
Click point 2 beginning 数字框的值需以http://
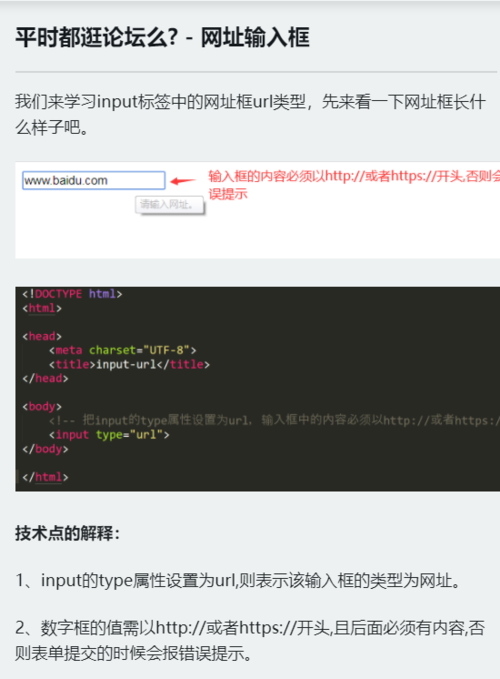coord(250,640)
